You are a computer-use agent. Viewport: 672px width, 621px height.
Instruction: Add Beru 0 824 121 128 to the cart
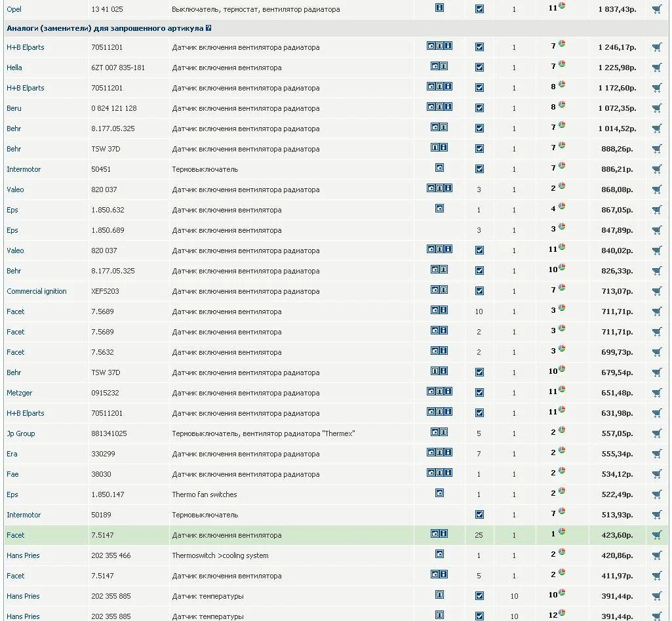tap(656, 108)
